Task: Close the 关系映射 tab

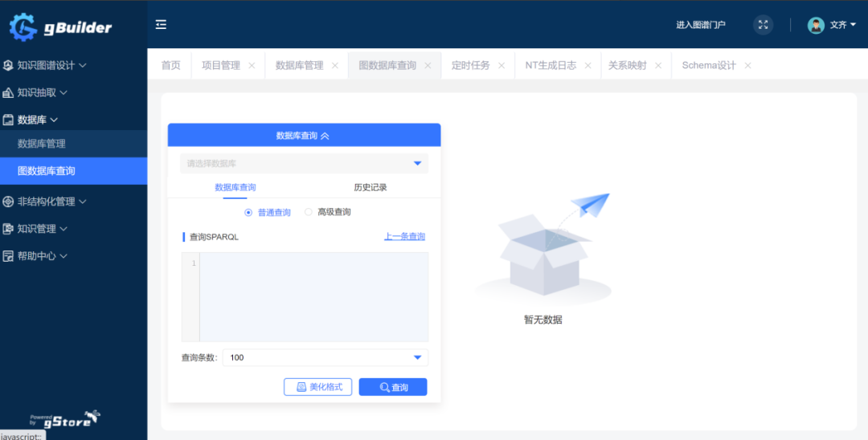Action: click(x=658, y=65)
